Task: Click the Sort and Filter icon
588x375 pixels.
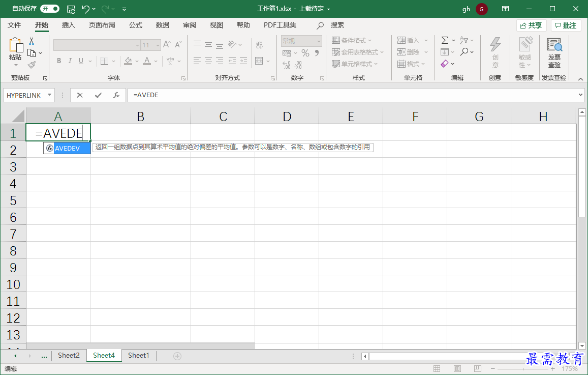Action: (x=464, y=40)
